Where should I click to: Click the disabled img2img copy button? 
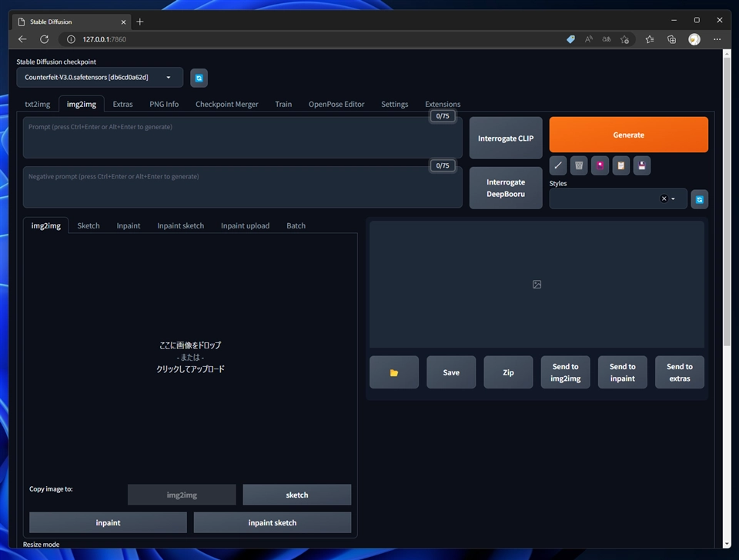pos(182,495)
